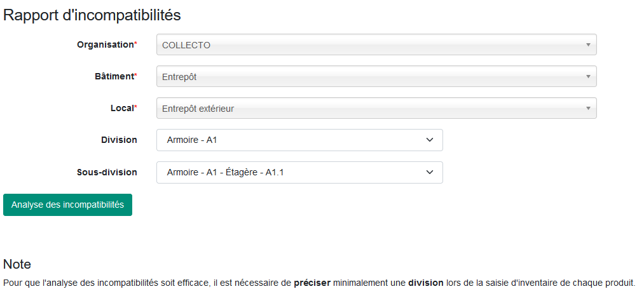Click the arrow icon of Local field

point(588,109)
